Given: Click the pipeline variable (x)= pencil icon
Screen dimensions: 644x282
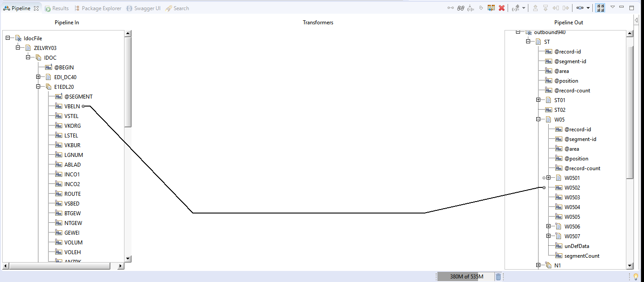Looking at the screenshot, I should click(515, 8).
